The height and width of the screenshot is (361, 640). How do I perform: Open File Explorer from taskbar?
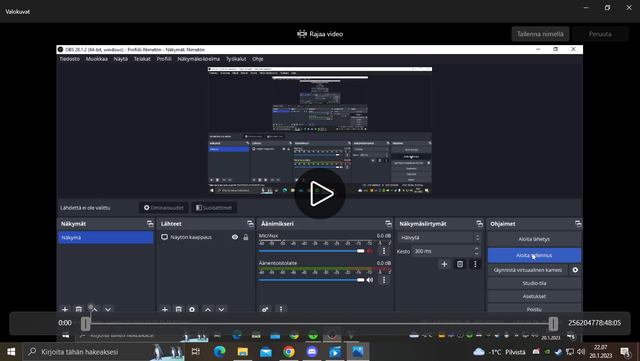[x=243, y=352]
